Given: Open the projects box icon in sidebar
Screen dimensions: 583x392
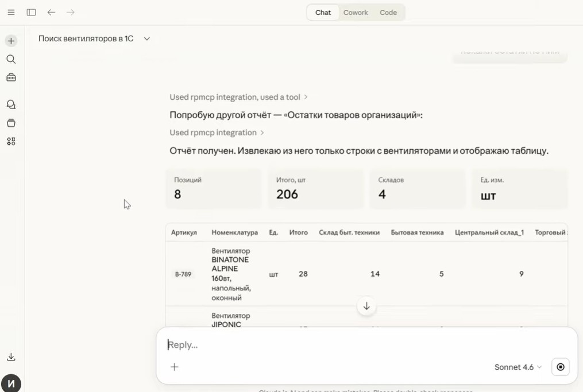Looking at the screenshot, I should [x=11, y=123].
